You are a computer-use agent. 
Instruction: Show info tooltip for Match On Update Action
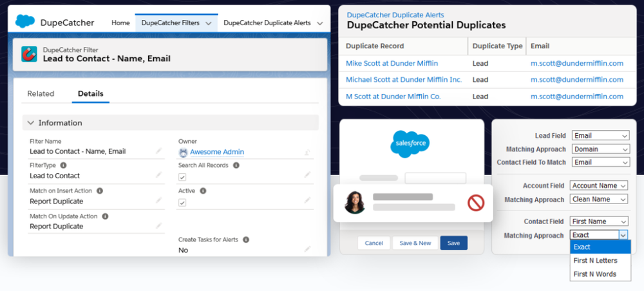105,216
